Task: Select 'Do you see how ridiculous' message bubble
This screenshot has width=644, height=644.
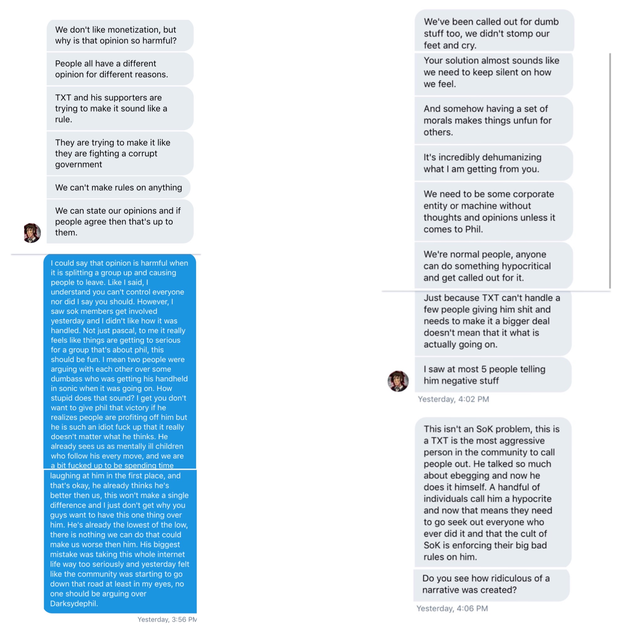Action: click(x=492, y=584)
